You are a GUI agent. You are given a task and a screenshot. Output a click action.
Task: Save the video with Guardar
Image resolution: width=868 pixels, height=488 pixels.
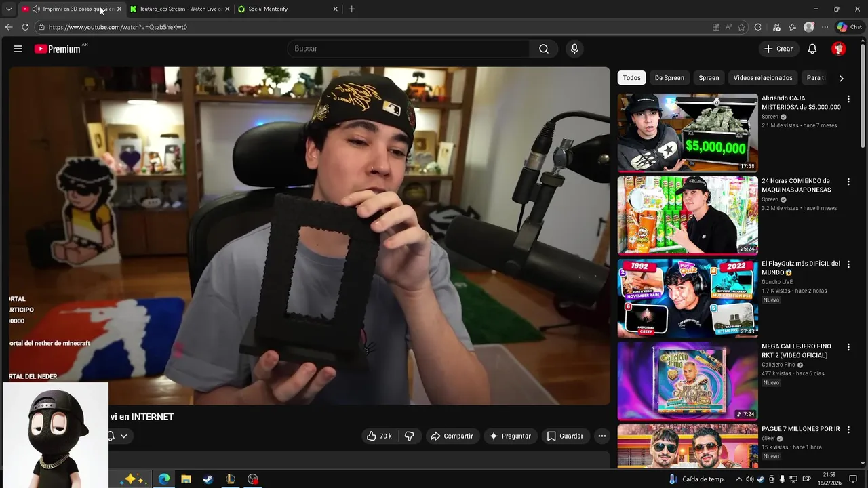[565, 436]
